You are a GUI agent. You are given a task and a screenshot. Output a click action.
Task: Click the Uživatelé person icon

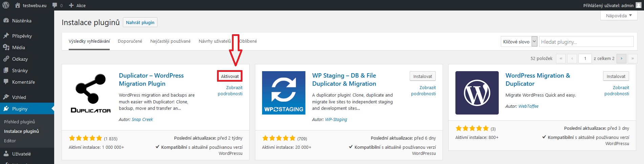click(6, 154)
